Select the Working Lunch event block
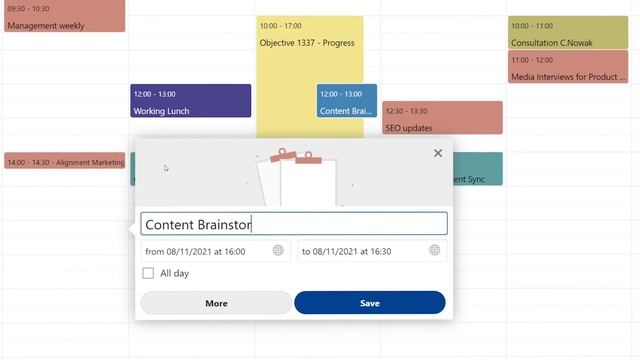The width and height of the screenshot is (640, 360). pos(191,101)
